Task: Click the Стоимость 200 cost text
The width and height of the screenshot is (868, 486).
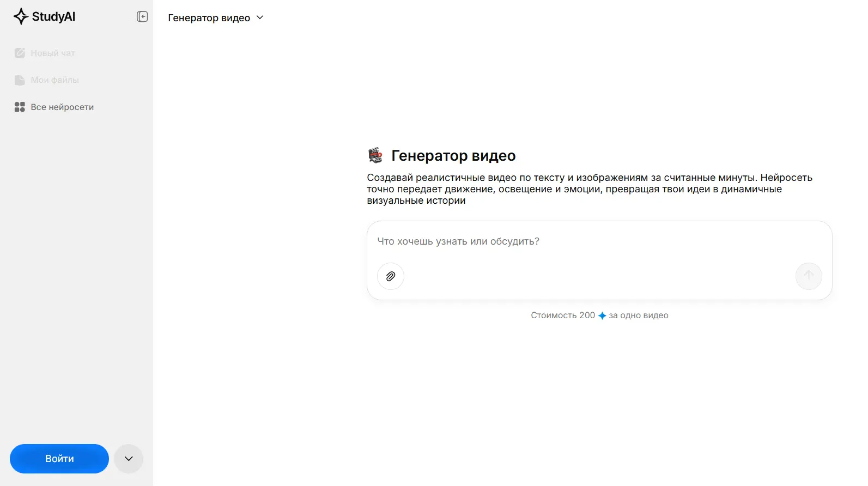Action: (563, 315)
